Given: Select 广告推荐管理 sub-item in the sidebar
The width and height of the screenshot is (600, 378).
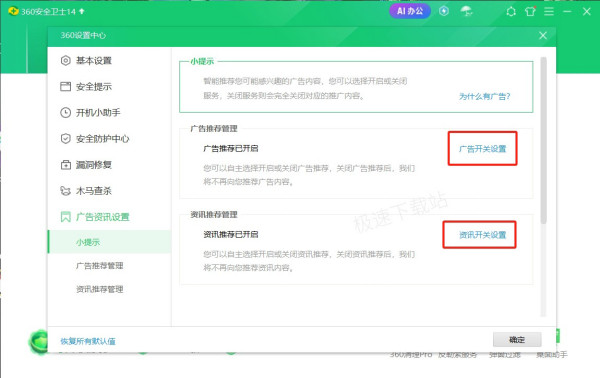Looking at the screenshot, I should click(99, 266).
